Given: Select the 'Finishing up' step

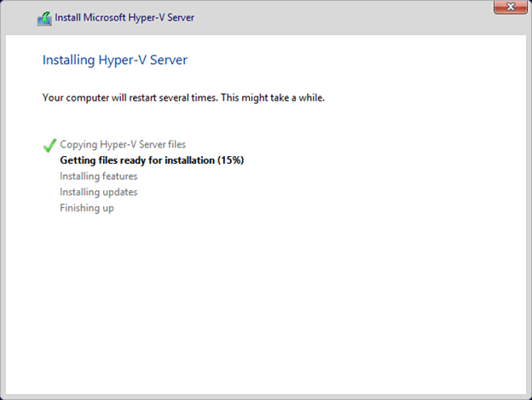Looking at the screenshot, I should (86, 208).
